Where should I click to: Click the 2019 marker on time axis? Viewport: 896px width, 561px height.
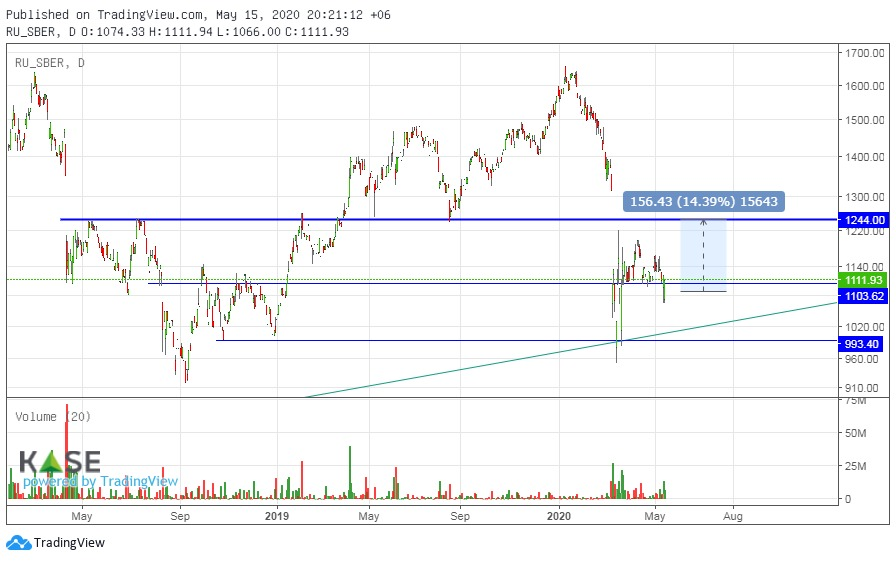click(277, 516)
